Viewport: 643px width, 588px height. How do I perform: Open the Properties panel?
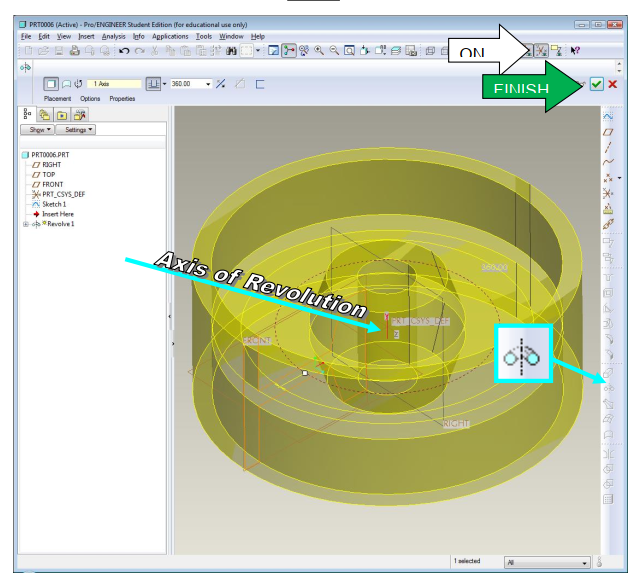(x=122, y=99)
